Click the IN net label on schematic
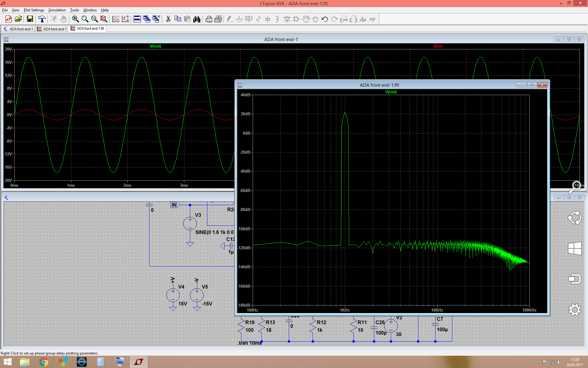 pos(174,205)
